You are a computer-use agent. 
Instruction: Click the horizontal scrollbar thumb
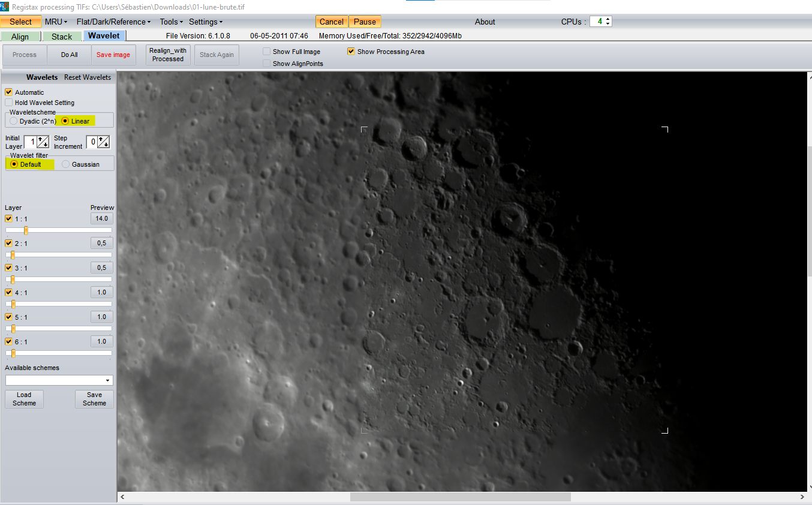(461, 497)
